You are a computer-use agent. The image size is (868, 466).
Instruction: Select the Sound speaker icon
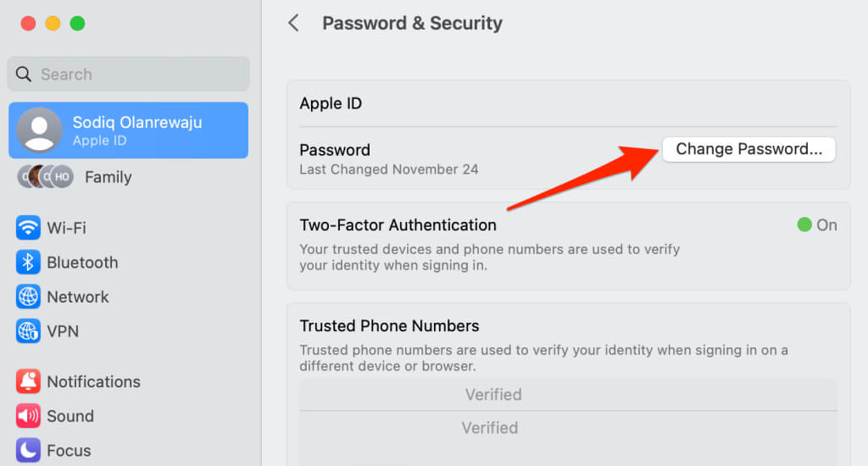click(x=28, y=416)
